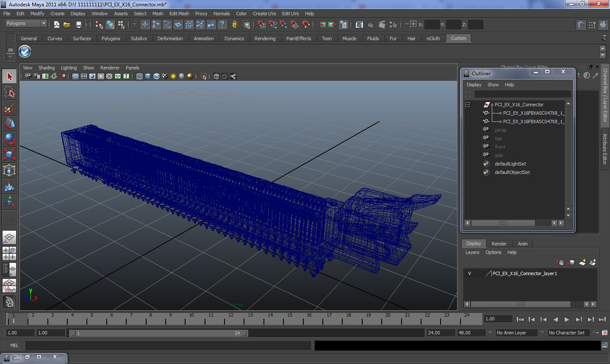
Task: Toggle layer visibility V box
Action: [x=469, y=273]
